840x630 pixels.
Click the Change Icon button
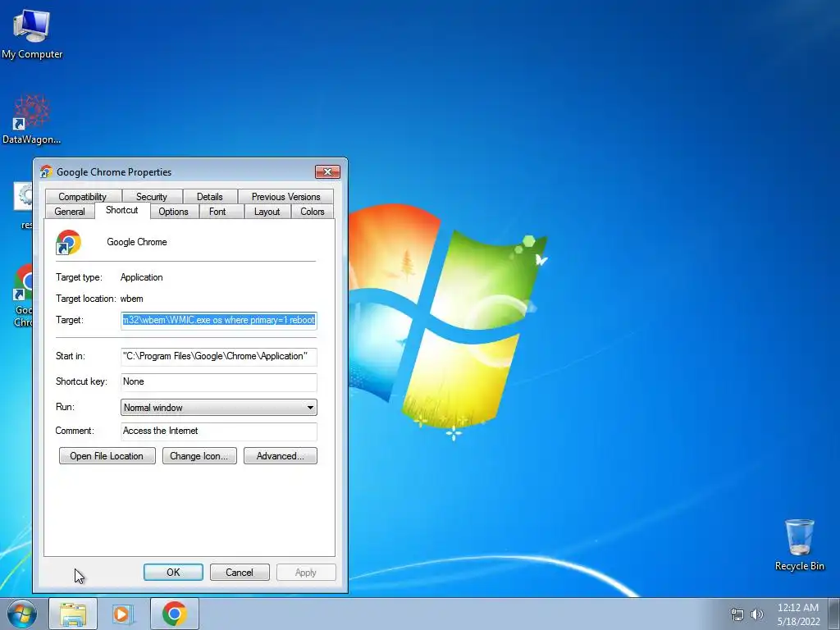click(x=199, y=456)
